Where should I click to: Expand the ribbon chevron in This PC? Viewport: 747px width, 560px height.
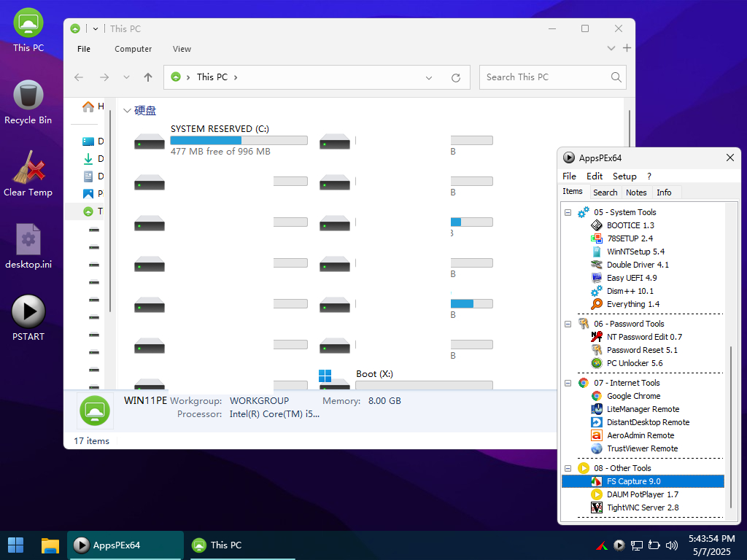pos(611,48)
